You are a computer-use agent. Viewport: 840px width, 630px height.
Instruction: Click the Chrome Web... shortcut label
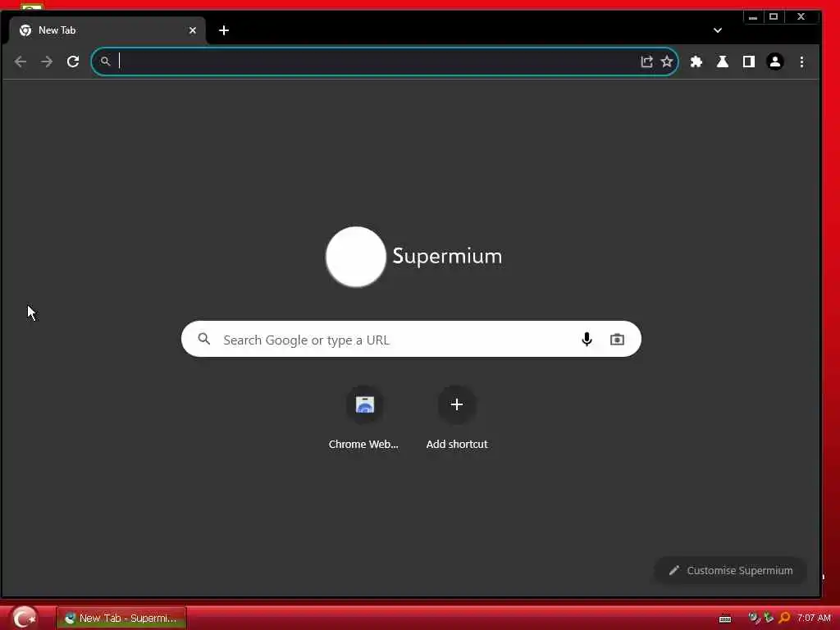coord(363,444)
